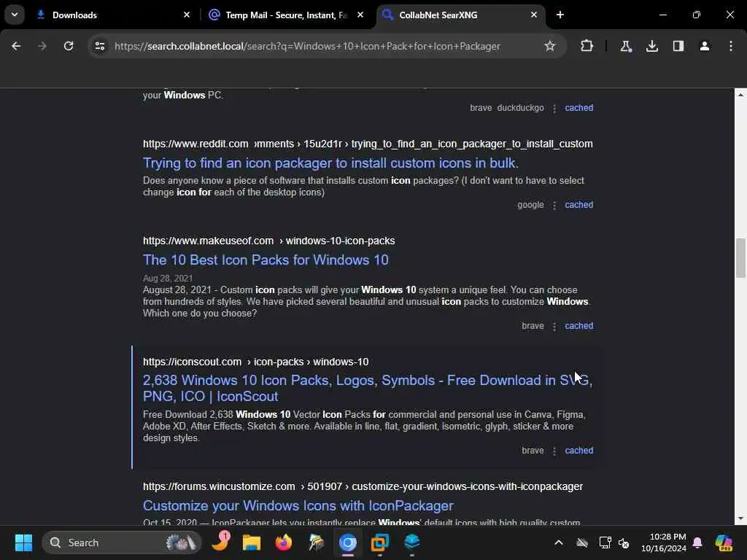
Task: Open the browser extensions puzzle icon
Action: pyautogui.click(x=587, y=46)
